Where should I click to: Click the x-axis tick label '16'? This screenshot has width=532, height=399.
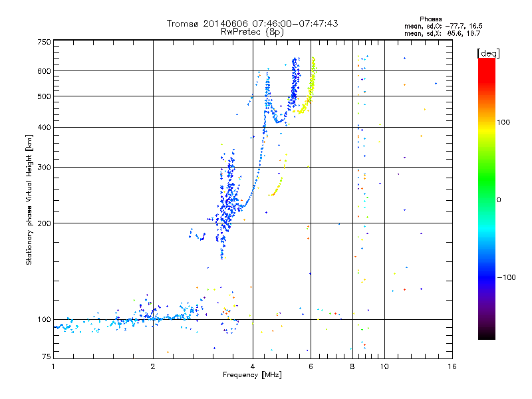tap(452, 366)
